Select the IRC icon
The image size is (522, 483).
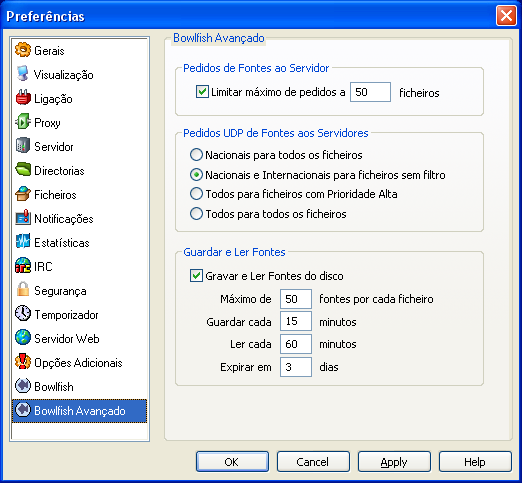23,266
